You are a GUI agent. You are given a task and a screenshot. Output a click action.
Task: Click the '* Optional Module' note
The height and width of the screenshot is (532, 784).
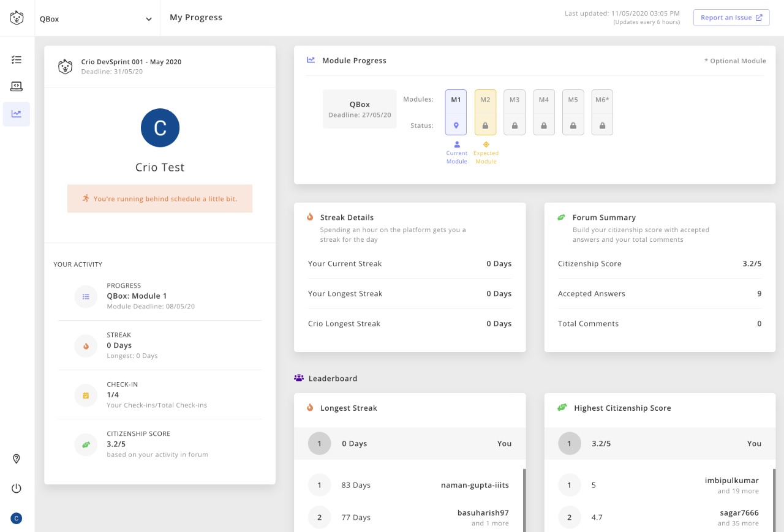(735, 61)
